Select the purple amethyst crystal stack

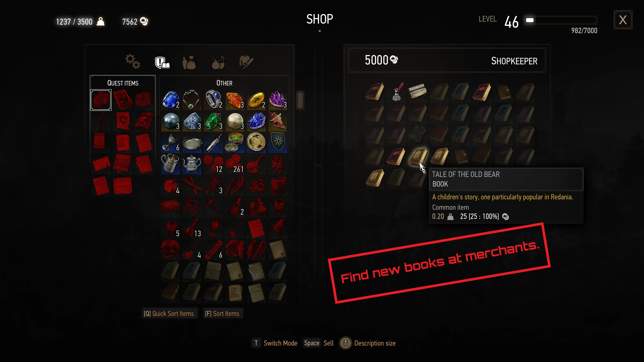pos(278,100)
